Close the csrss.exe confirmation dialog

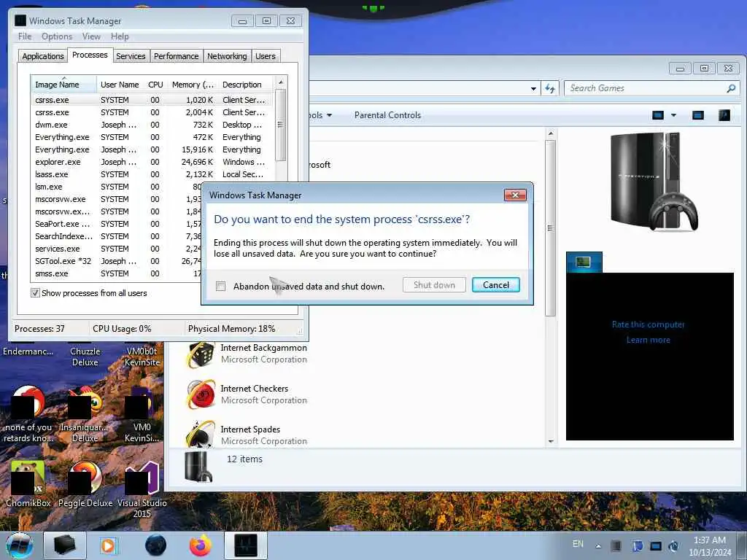515,195
